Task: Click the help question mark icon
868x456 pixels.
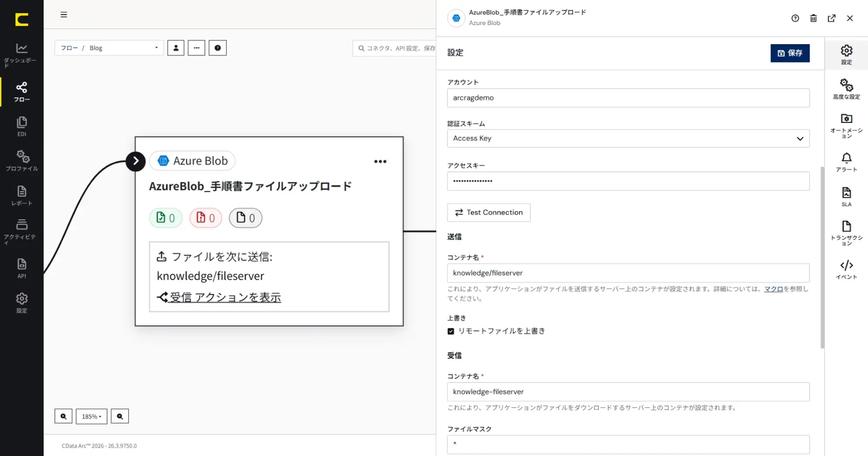Action: 795,18
